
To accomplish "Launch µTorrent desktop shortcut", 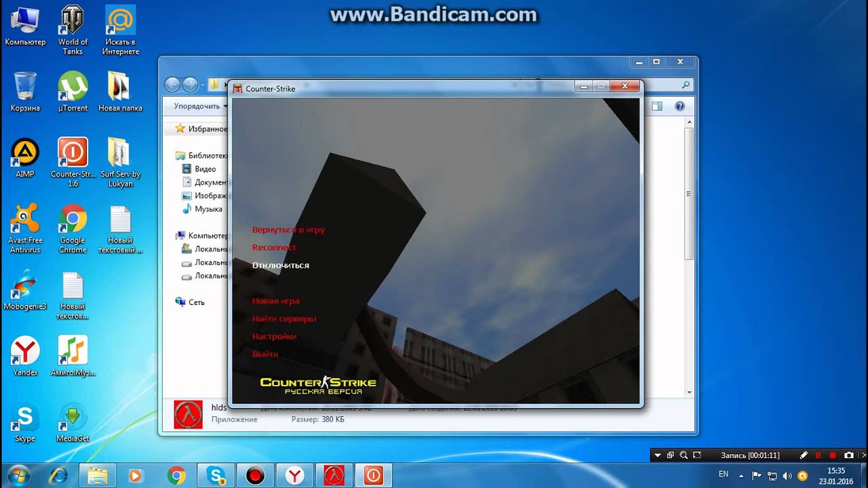I will coord(73,91).
